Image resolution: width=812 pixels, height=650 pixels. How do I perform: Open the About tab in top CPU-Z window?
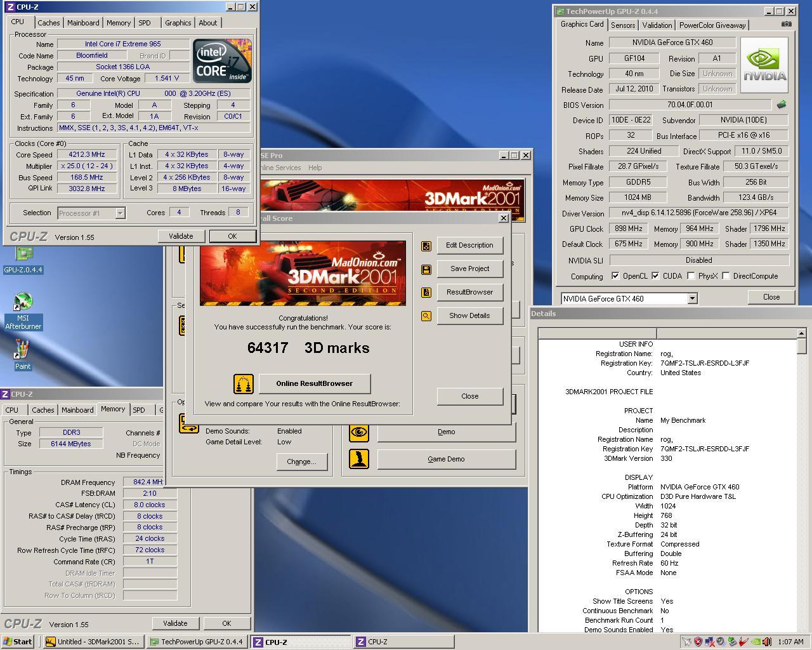pos(207,23)
